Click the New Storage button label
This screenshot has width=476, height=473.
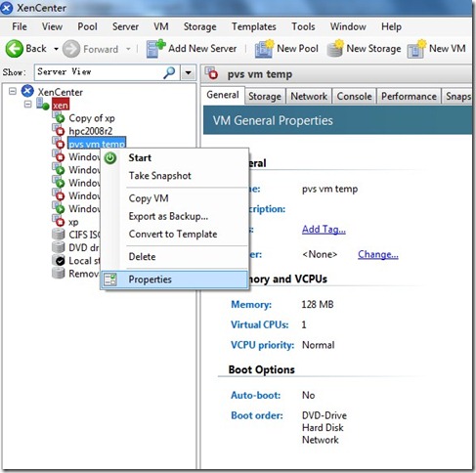(x=373, y=49)
